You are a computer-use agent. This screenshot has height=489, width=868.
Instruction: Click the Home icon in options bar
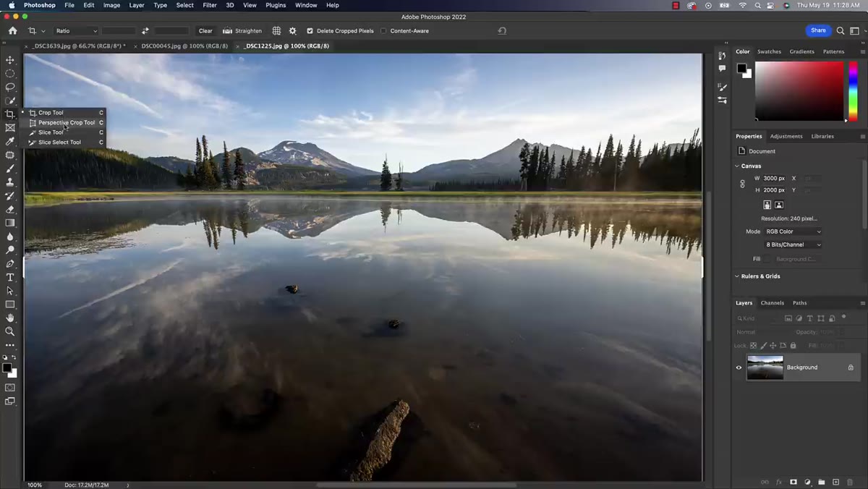coord(12,31)
